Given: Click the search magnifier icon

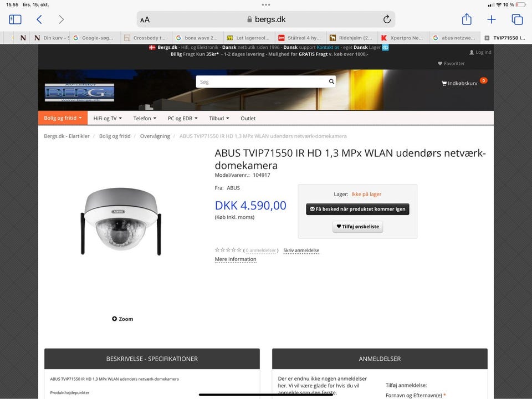Looking at the screenshot, I should click(x=331, y=81).
